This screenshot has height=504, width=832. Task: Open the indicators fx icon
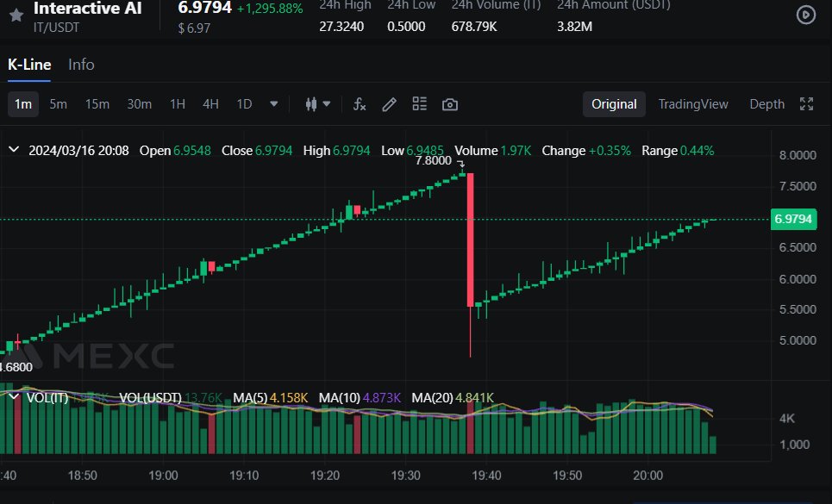[x=360, y=104]
